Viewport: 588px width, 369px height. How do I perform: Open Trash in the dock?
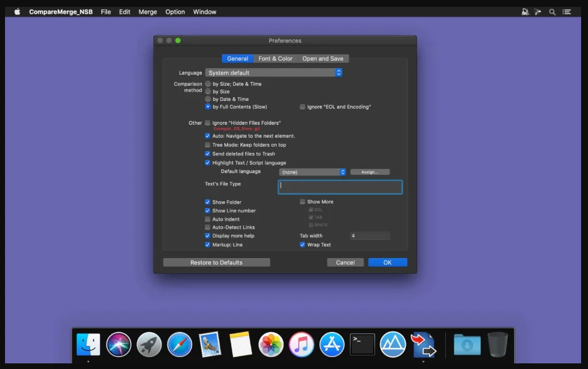click(x=498, y=344)
